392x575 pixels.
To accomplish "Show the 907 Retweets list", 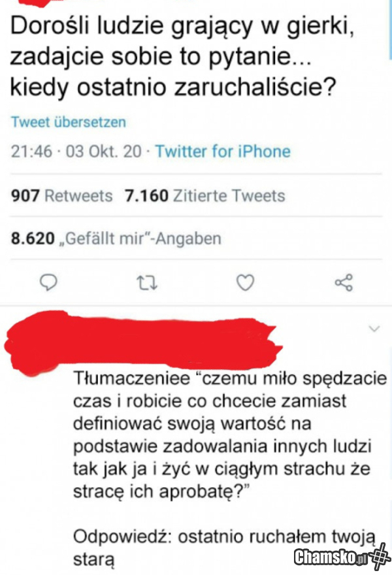I will coord(62,196).
